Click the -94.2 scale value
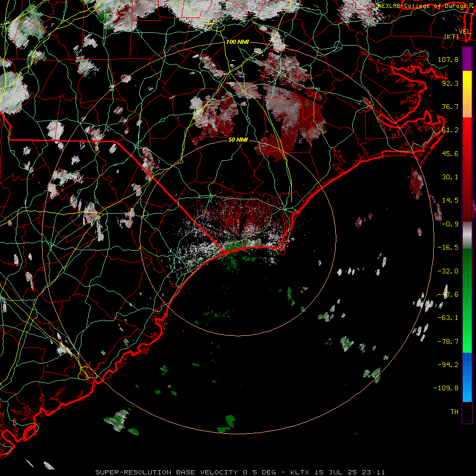 tap(448, 364)
